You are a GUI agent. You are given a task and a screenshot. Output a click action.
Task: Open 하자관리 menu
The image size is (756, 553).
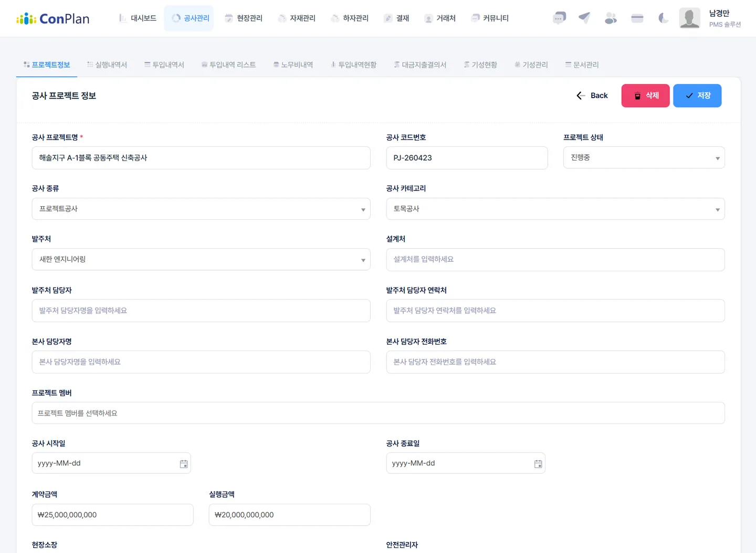point(350,18)
